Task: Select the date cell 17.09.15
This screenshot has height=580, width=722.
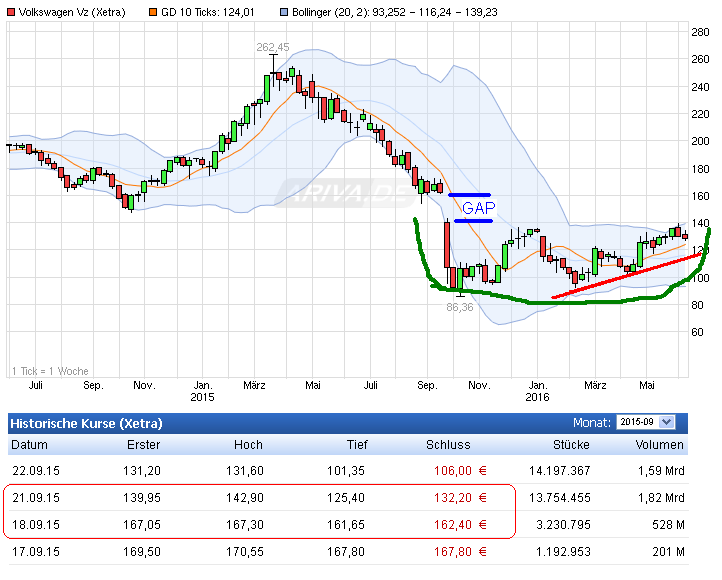Action: pos(36,551)
